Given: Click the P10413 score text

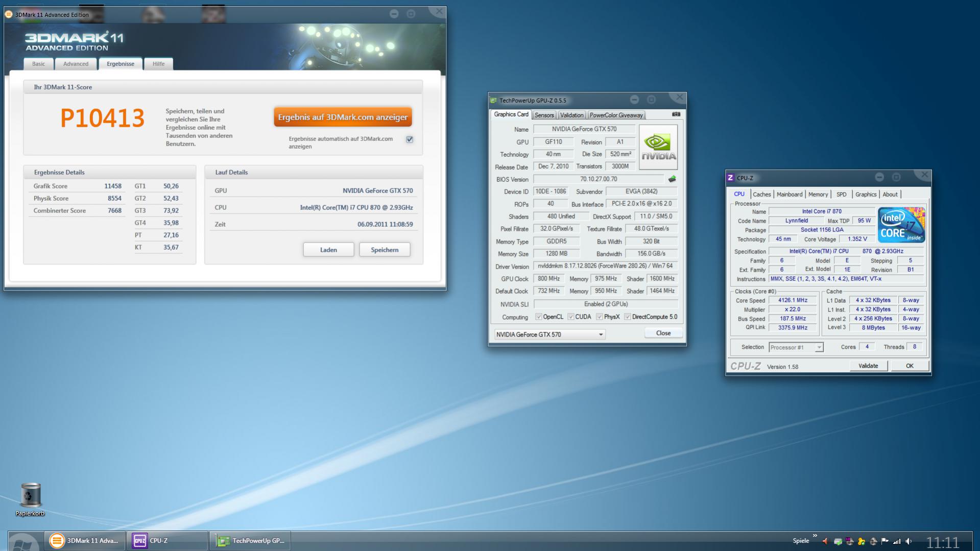Looking at the screenshot, I should point(103,118).
